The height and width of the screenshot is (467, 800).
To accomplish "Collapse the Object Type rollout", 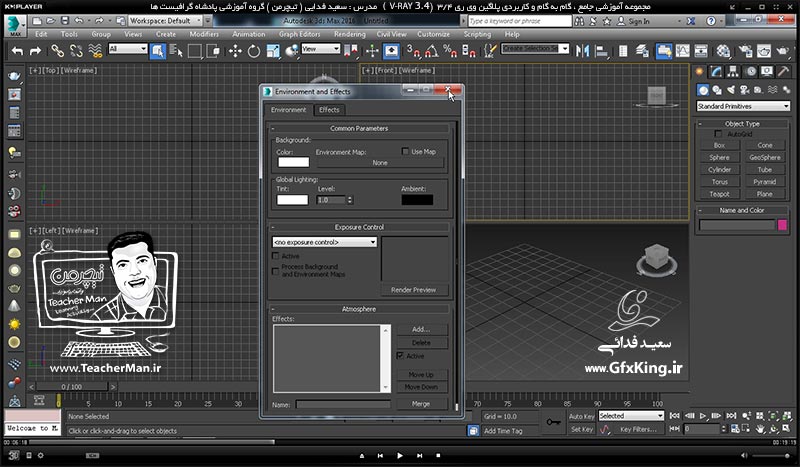I will (742, 124).
